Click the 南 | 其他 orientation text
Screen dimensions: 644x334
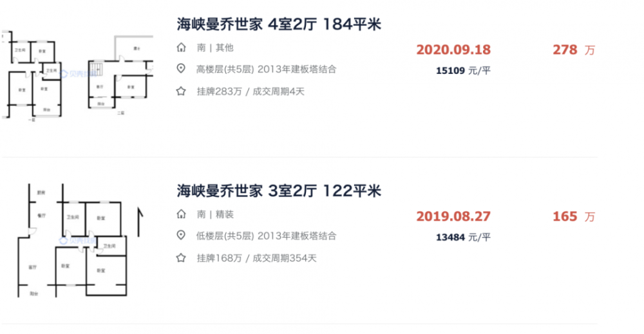pyautogui.click(x=214, y=48)
